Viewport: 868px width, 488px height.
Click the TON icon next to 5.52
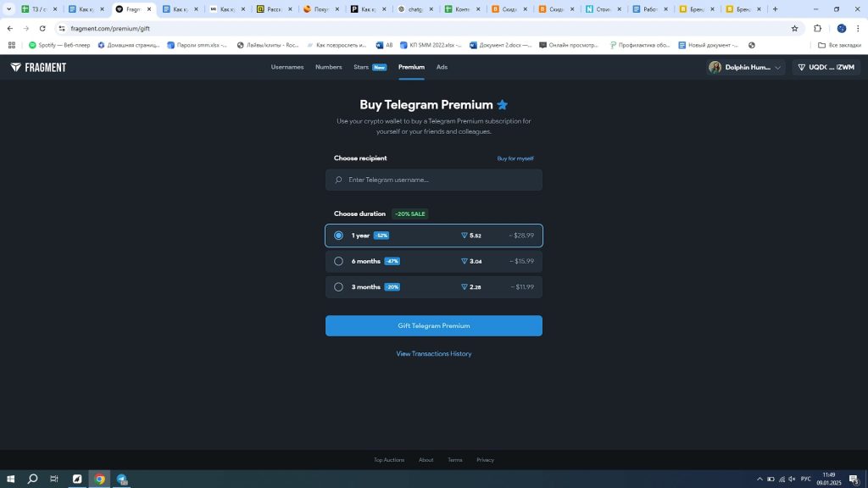(465, 236)
